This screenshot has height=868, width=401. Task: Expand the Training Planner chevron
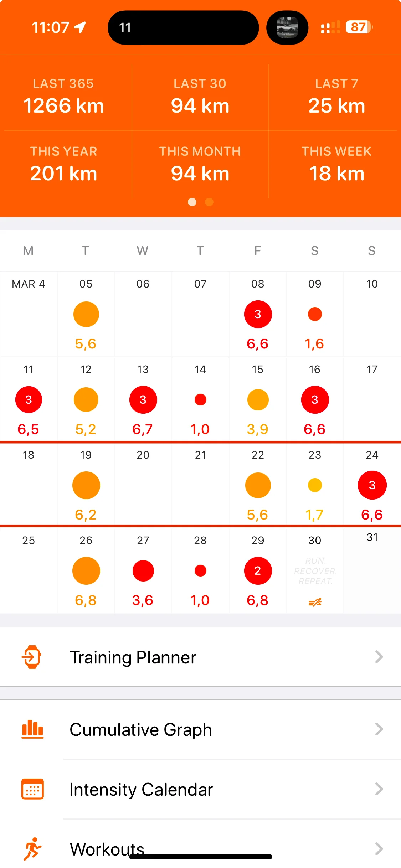click(x=379, y=657)
